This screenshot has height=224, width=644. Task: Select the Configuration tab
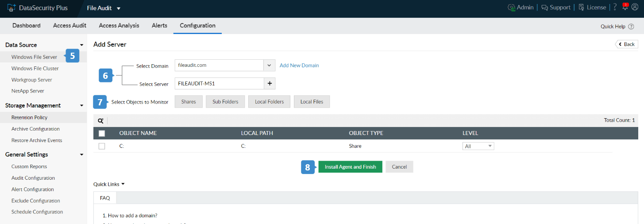197,26
